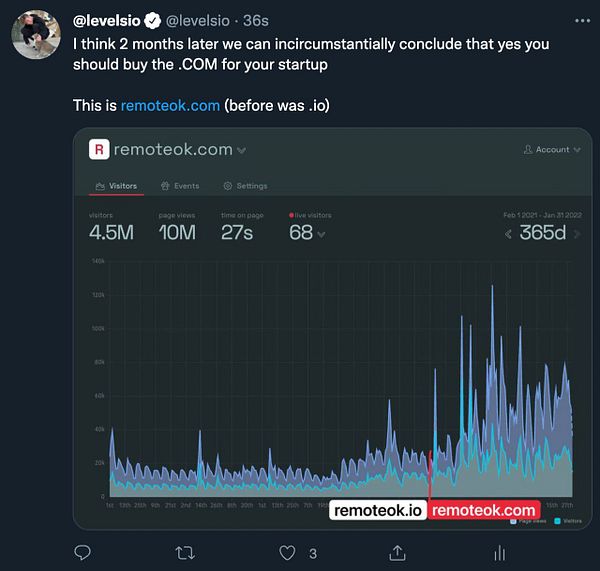Image resolution: width=600 pixels, height=571 pixels.
Task: Retweet this post
Action: 185,552
